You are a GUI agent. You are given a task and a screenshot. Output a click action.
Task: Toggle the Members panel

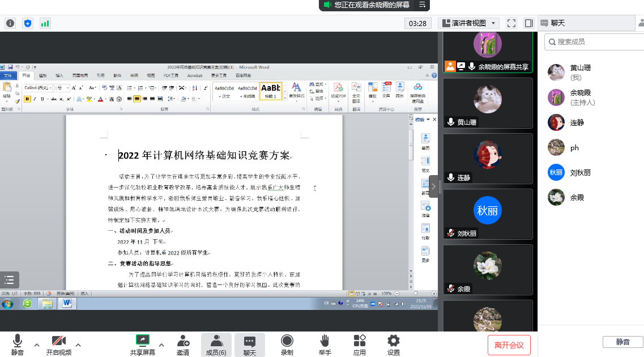tap(216, 345)
